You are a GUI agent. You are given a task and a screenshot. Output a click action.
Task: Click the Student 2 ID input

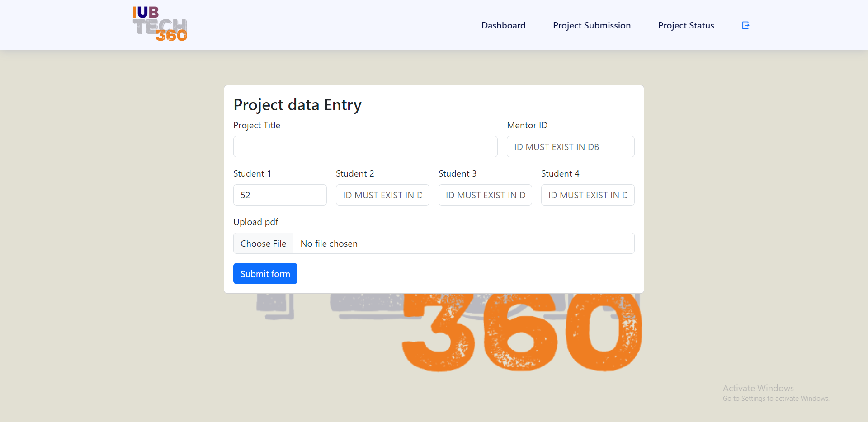coord(382,195)
